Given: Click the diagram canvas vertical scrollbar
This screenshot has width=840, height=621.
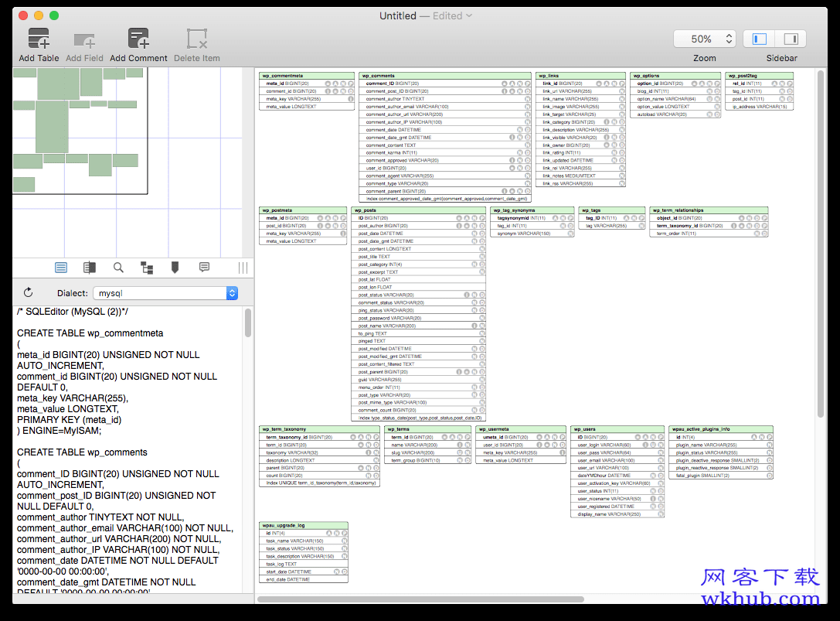Looking at the screenshot, I should point(820,244).
